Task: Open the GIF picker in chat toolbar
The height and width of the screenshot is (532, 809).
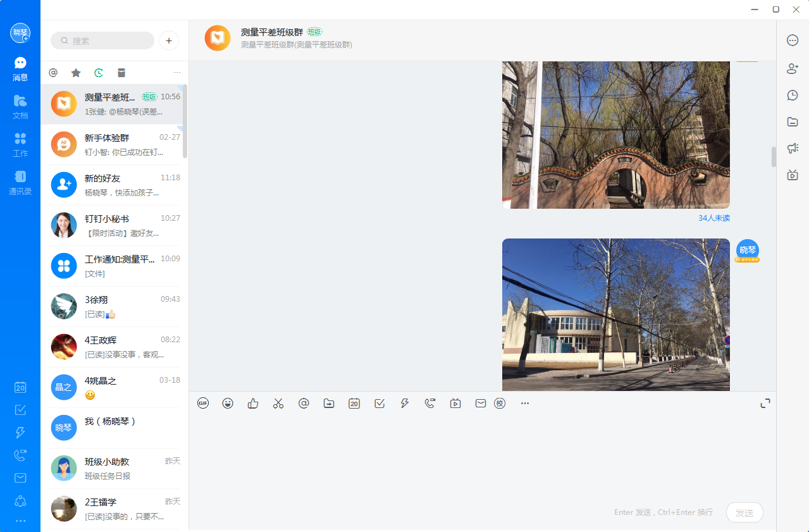Action: [x=202, y=403]
